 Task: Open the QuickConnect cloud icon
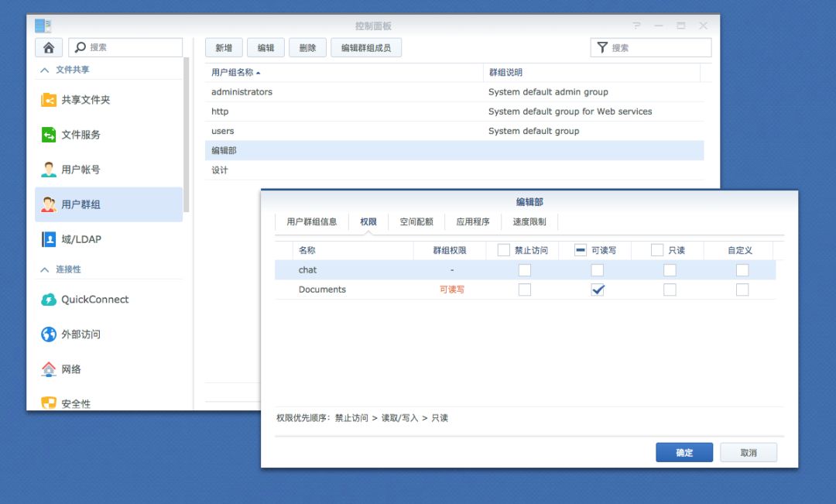[49, 299]
